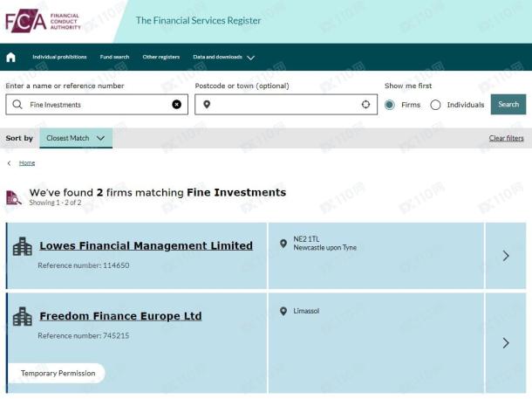Screen dimensions: 532x399
Task: Click the magnifier icon in name field
Action: coord(17,104)
